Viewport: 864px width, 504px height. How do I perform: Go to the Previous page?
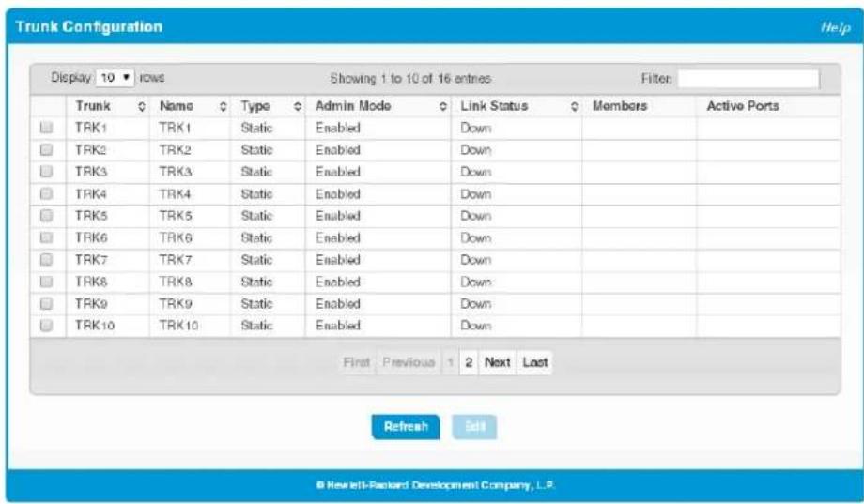click(409, 362)
